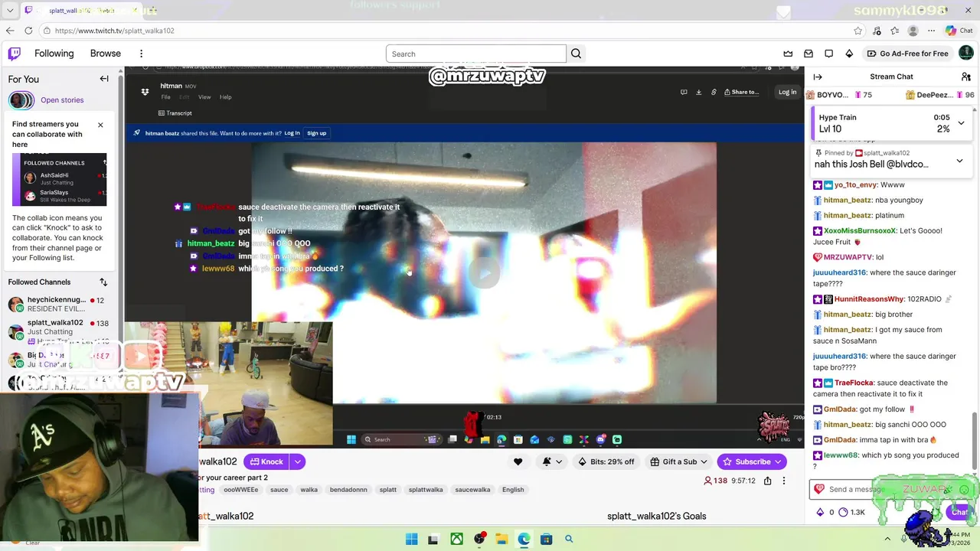Click the English language tag

coord(513,490)
